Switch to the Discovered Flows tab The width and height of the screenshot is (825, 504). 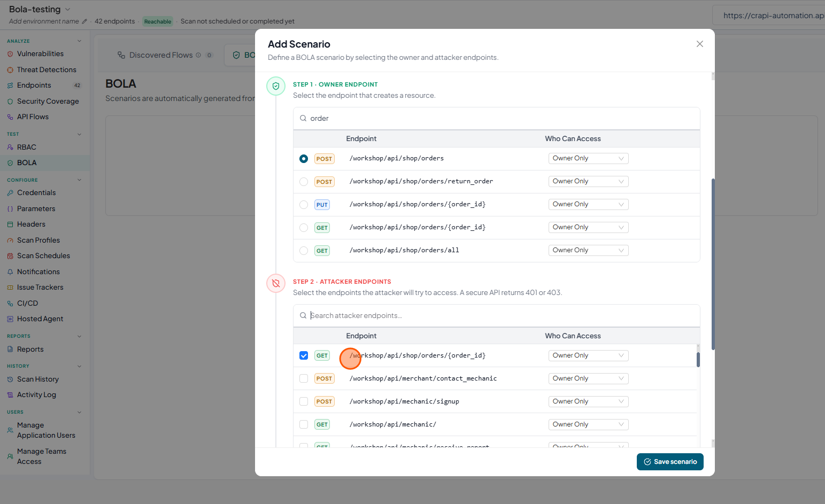(165, 55)
